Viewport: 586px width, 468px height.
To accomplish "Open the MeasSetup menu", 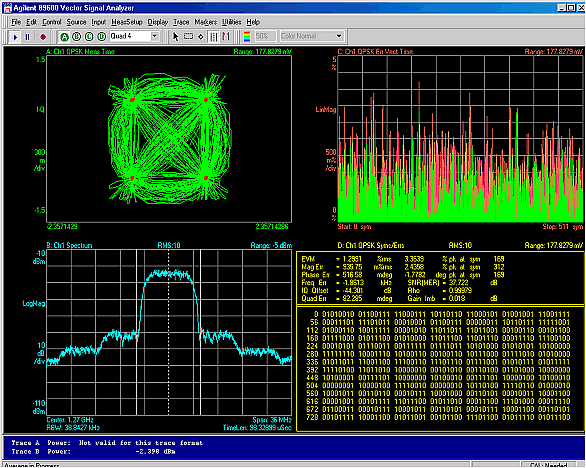I will (x=127, y=22).
